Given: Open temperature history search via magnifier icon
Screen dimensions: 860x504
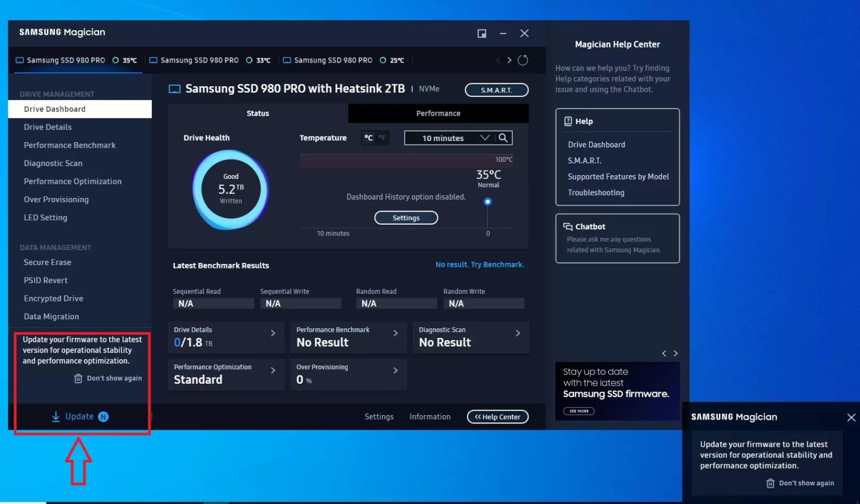Looking at the screenshot, I should click(503, 138).
